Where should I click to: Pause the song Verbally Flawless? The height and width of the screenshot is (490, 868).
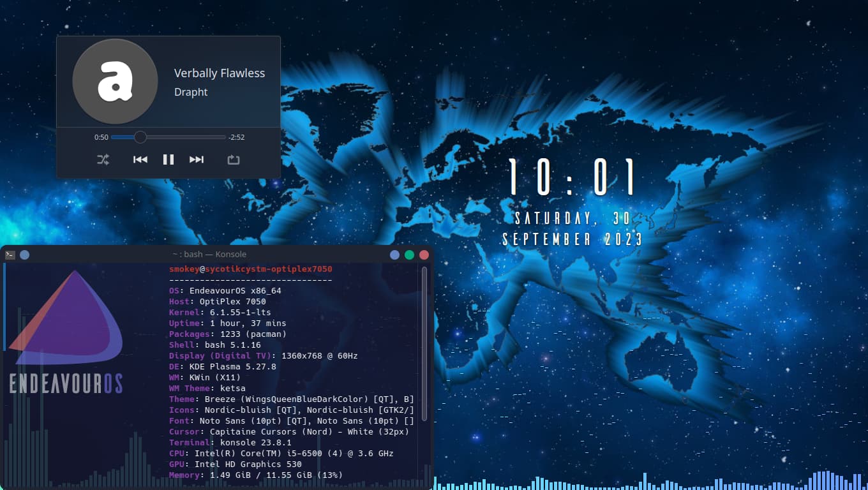point(168,160)
